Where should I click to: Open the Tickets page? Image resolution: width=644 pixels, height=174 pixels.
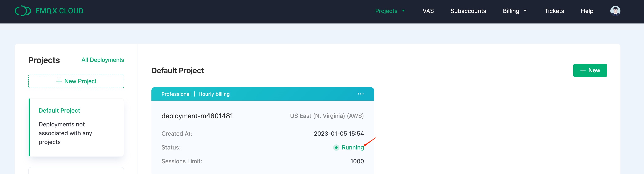click(554, 11)
